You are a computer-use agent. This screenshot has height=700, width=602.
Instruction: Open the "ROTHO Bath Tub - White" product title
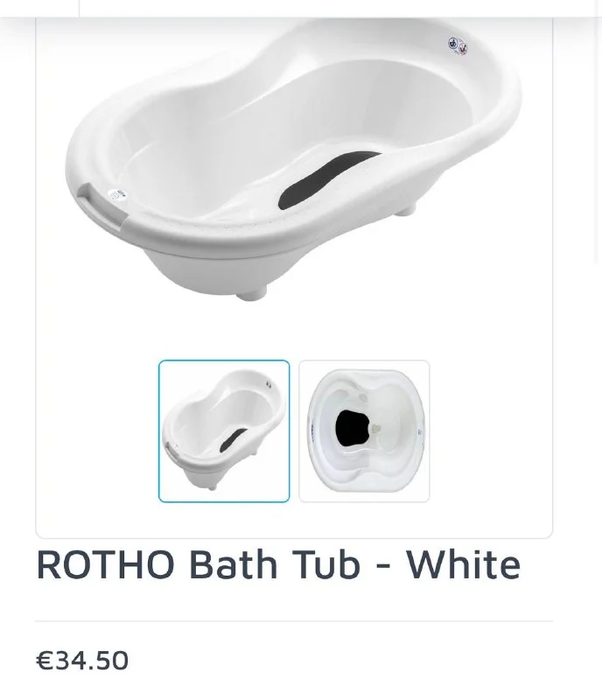(x=278, y=564)
